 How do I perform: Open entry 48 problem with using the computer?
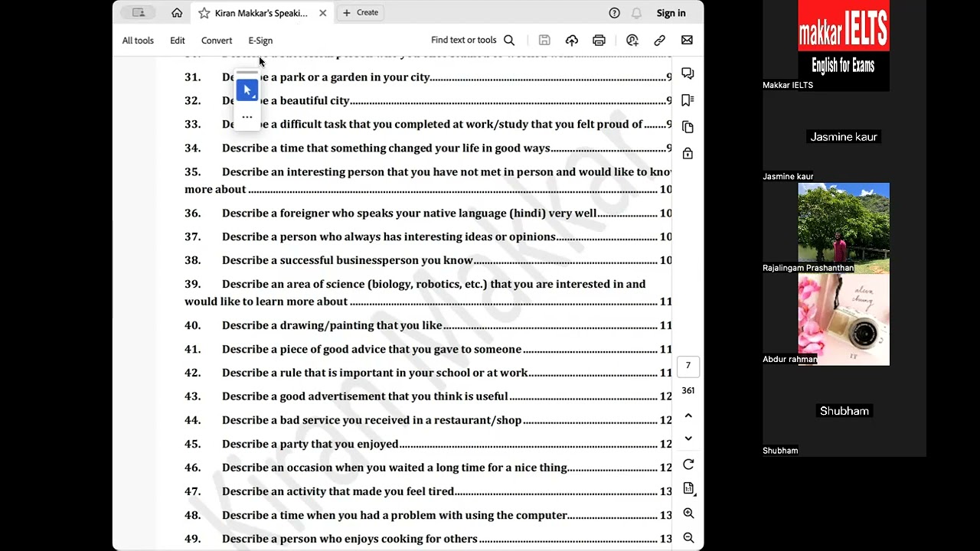pos(428,516)
